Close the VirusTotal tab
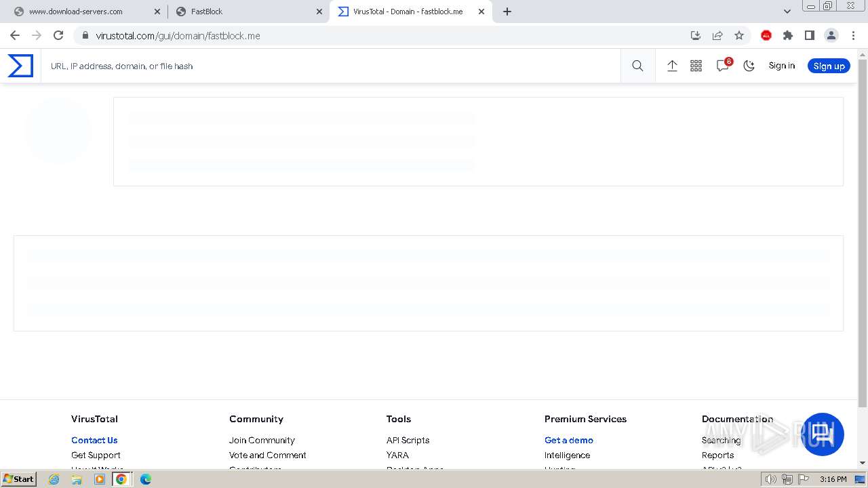Screen dimensions: 868x488 click(x=481, y=12)
